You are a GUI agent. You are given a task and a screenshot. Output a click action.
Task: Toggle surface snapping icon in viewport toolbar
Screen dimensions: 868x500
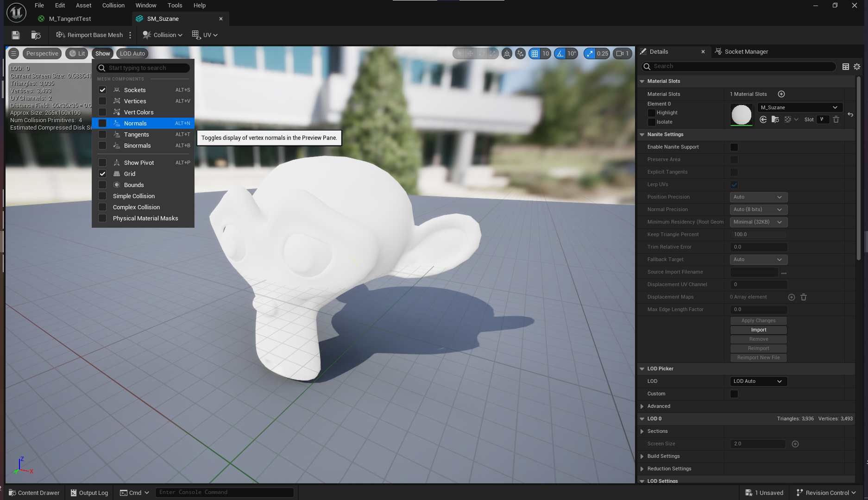(521, 54)
